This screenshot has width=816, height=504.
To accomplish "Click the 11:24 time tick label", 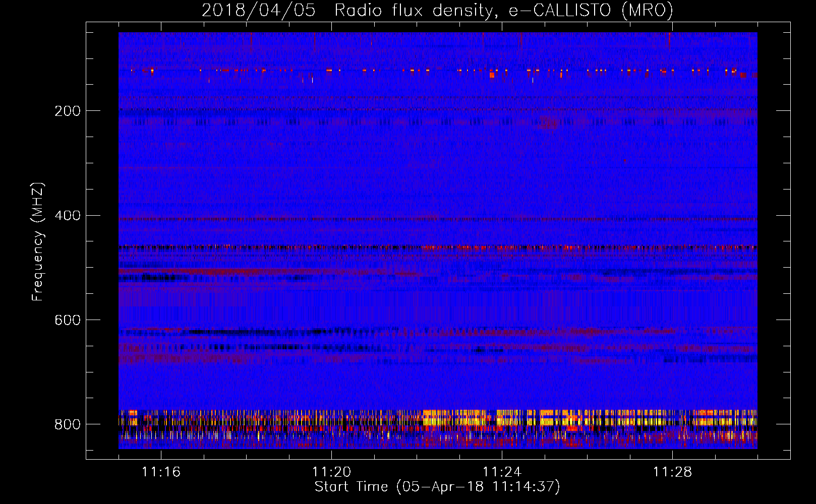I will pyautogui.click(x=502, y=472).
